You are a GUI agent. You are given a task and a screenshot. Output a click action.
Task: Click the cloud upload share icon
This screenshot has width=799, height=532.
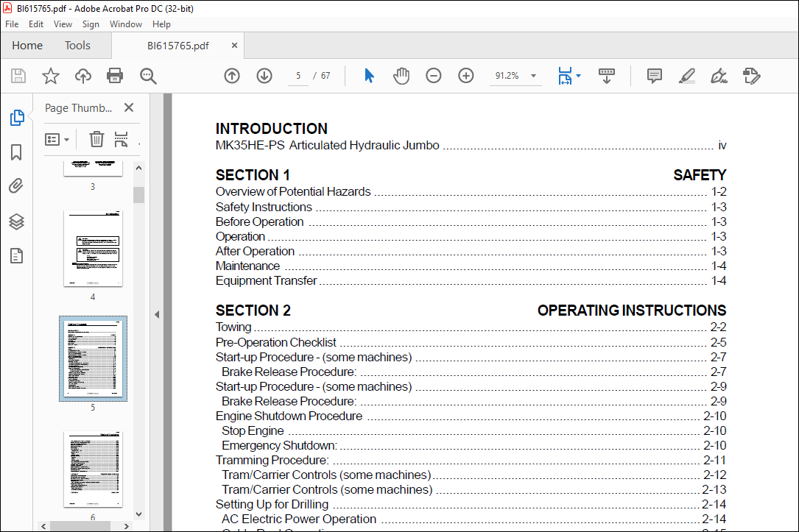(83, 76)
